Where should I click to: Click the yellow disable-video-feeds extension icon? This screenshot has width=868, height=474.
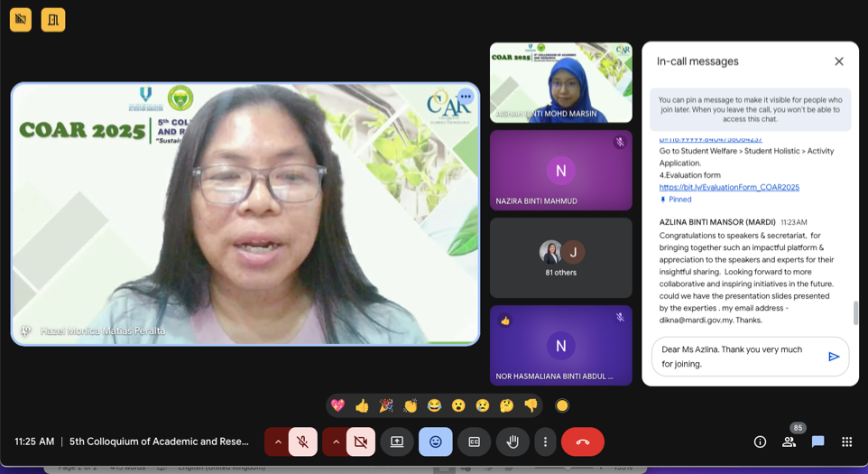click(x=21, y=20)
